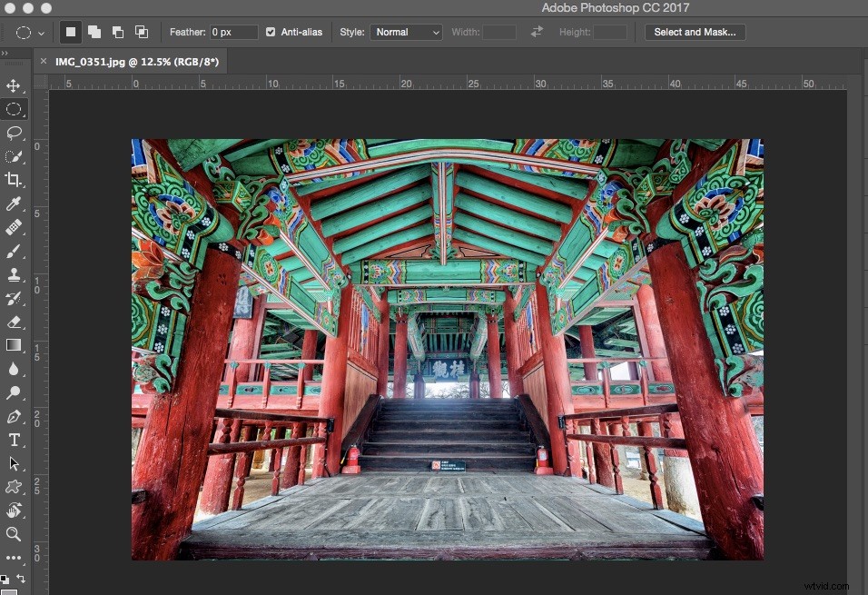
Task: Select the Brush tool
Action: (14, 251)
